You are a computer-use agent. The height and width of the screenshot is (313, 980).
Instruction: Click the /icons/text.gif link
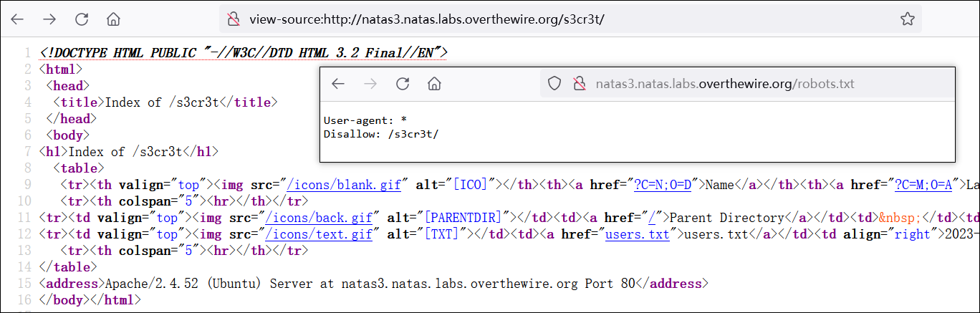[319, 234]
